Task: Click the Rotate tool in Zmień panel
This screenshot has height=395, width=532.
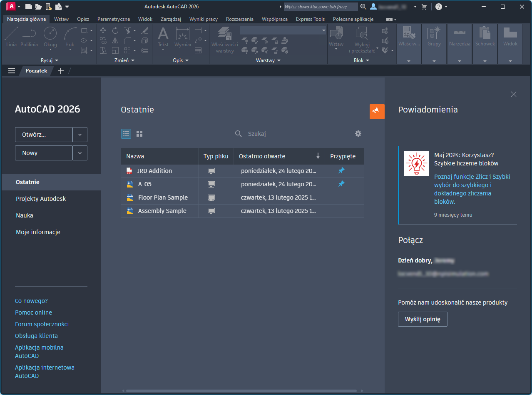Action: point(115,30)
